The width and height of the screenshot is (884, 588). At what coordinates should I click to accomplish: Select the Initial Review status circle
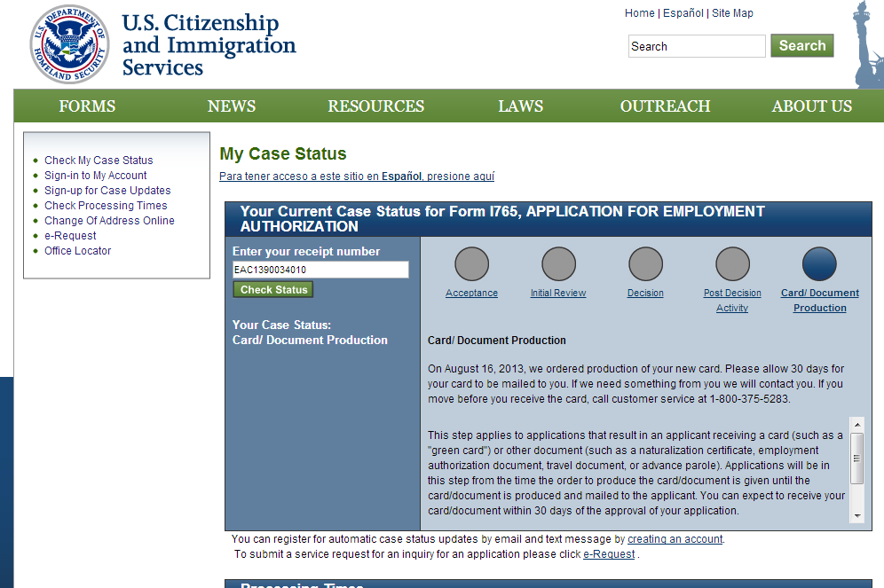pos(558,263)
